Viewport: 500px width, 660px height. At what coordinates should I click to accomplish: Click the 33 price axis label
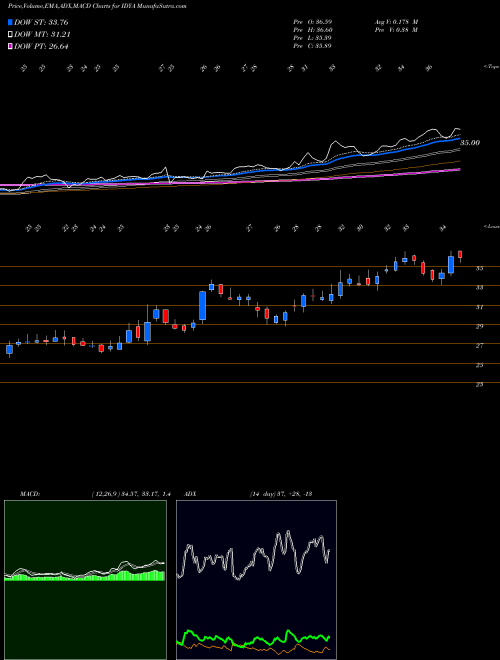pos(479,287)
